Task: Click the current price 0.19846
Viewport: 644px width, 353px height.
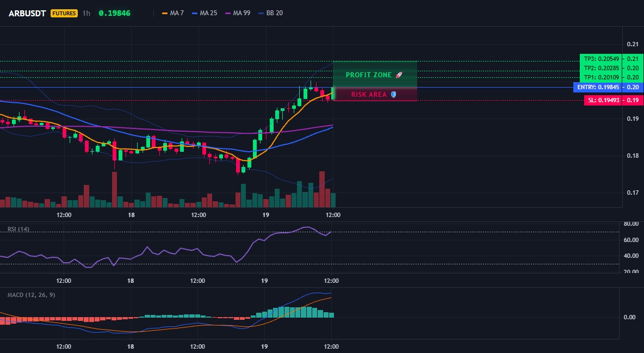Action: click(x=115, y=13)
